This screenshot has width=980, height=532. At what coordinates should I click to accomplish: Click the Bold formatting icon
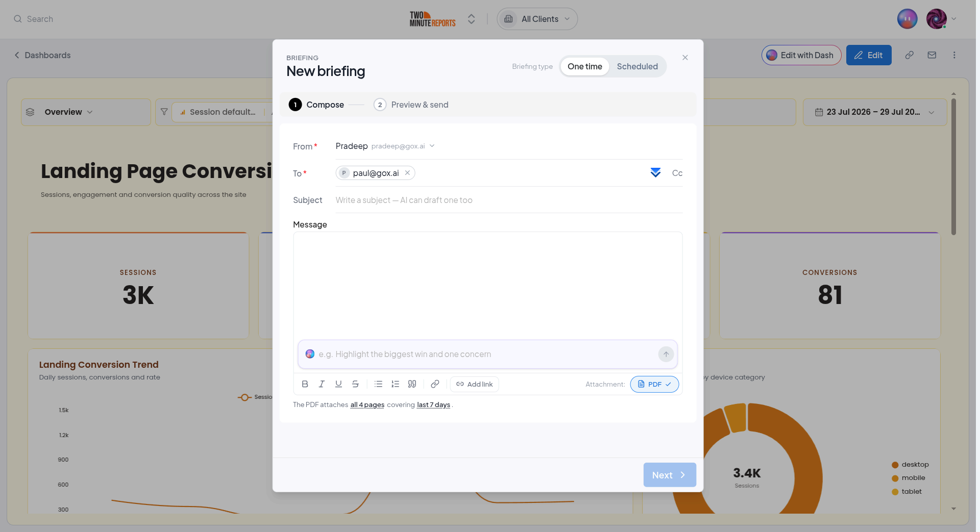tap(305, 384)
